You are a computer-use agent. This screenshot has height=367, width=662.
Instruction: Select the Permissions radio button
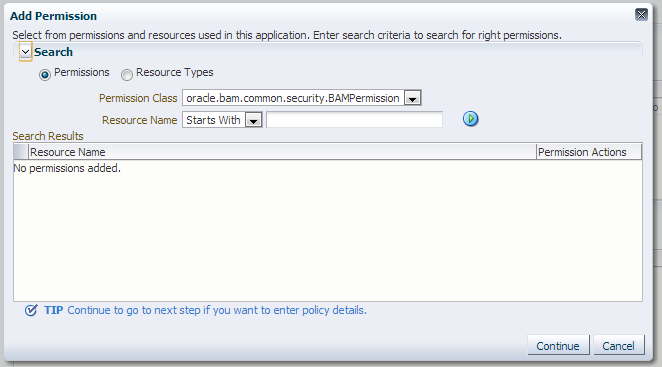(x=45, y=75)
